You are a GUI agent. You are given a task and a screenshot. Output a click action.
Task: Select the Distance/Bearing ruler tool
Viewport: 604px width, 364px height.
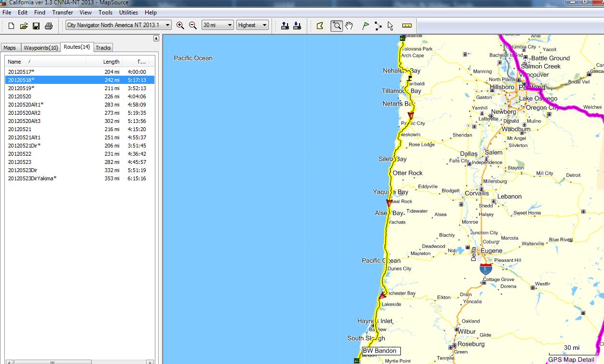point(407,26)
